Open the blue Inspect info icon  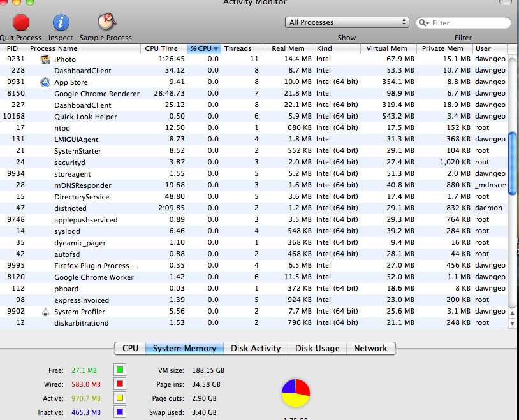point(61,22)
